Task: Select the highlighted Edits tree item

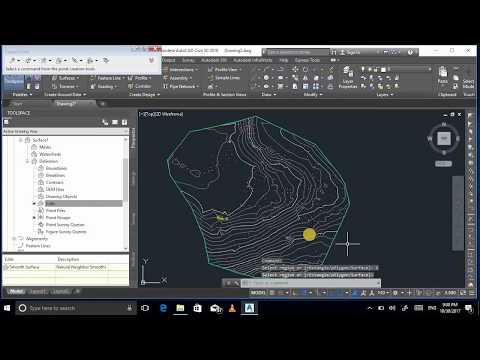Action: tap(51, 203)
